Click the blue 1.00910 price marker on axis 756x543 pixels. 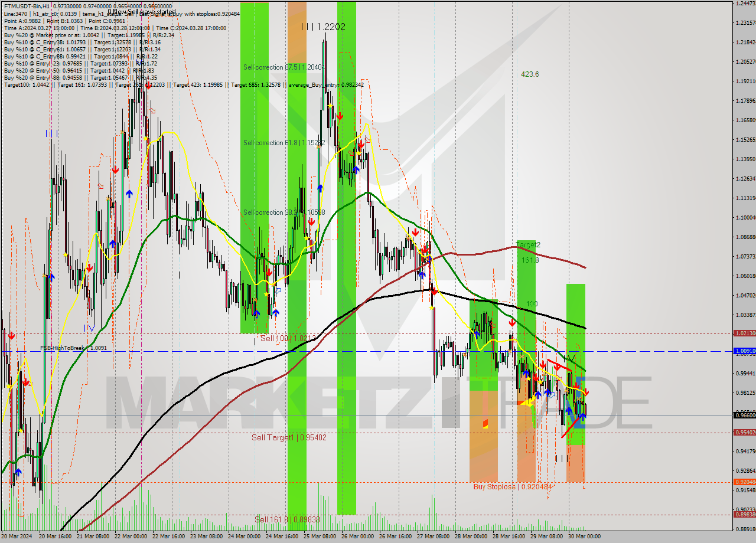pos(744,351)
